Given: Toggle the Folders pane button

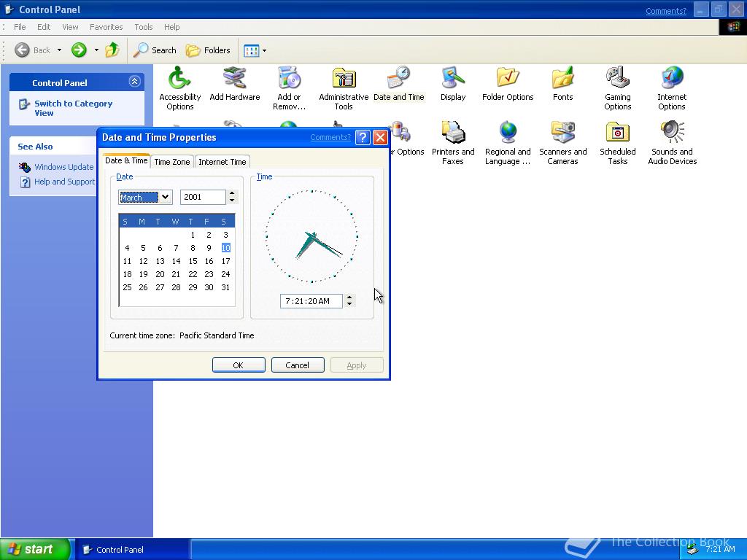Looking at the screenshot, I should click(208, 50).
